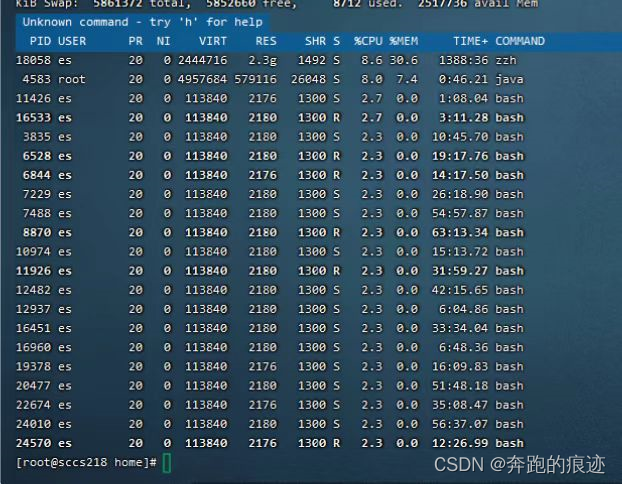Click the RES column header
Screen dimensions: 622x484
[266, 41]
